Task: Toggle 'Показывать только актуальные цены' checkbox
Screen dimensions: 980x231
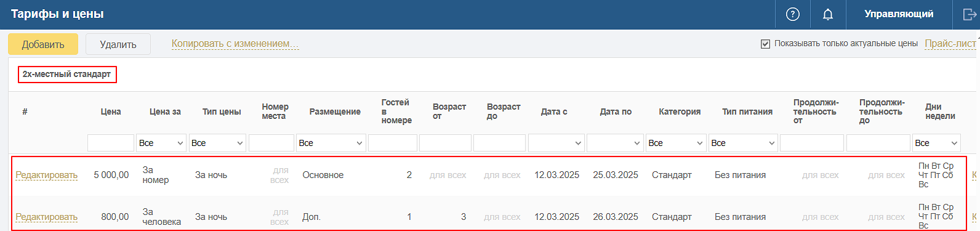Action: [x=765, y=44]
